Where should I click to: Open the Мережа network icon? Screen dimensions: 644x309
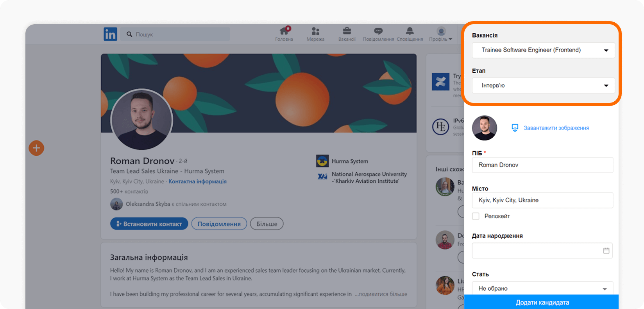pos(315,31)
